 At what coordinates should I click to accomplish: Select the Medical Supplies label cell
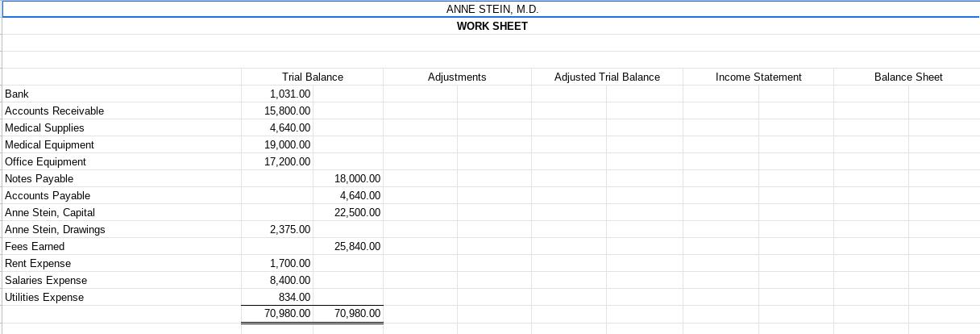click(x=122, y=127)
